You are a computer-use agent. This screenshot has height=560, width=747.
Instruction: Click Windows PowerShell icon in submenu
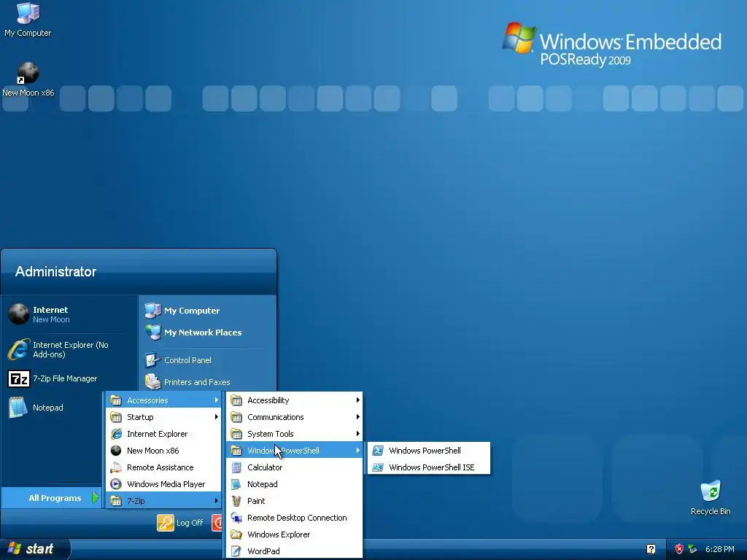[378, 451]
